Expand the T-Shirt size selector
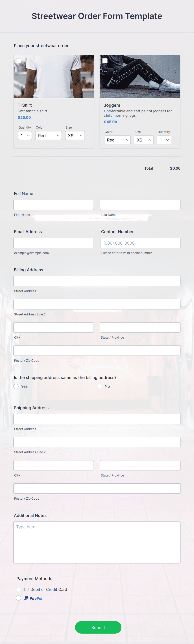Viewport: 194px width, 644px height. click(75, 135)
